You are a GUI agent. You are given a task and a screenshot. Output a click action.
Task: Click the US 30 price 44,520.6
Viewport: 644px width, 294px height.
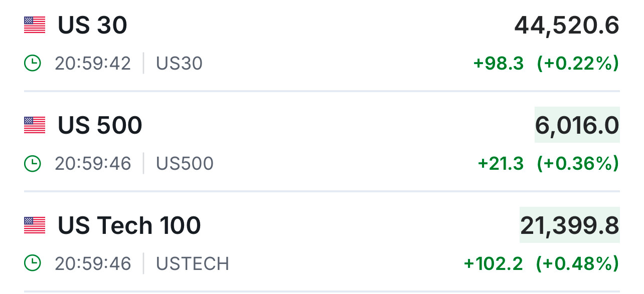coord(567,26)
